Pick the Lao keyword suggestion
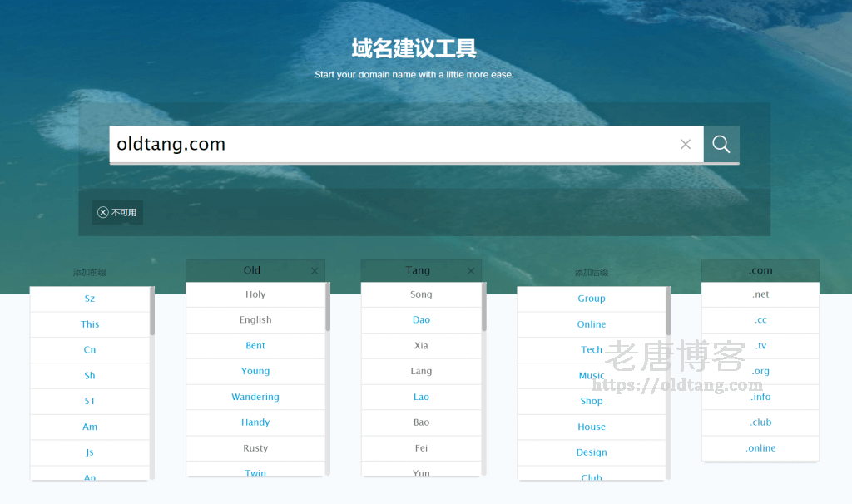This screenshot has height=504, width=852. coord(421,397)
